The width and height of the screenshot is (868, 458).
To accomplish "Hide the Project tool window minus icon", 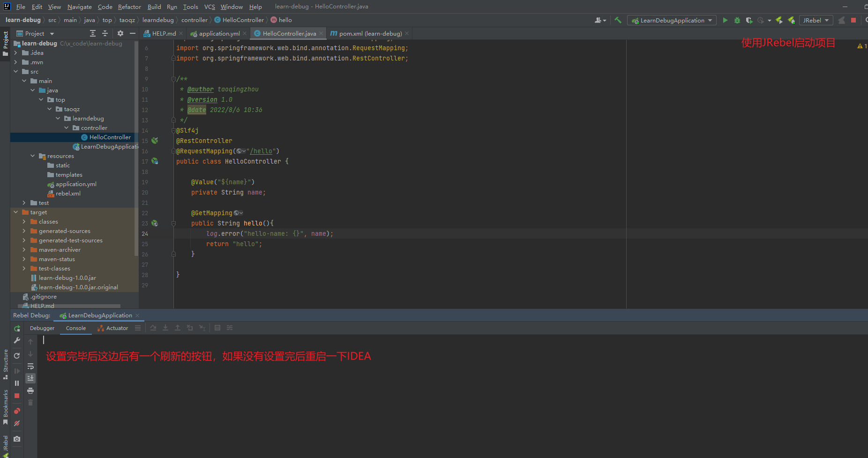I will 133,33.
